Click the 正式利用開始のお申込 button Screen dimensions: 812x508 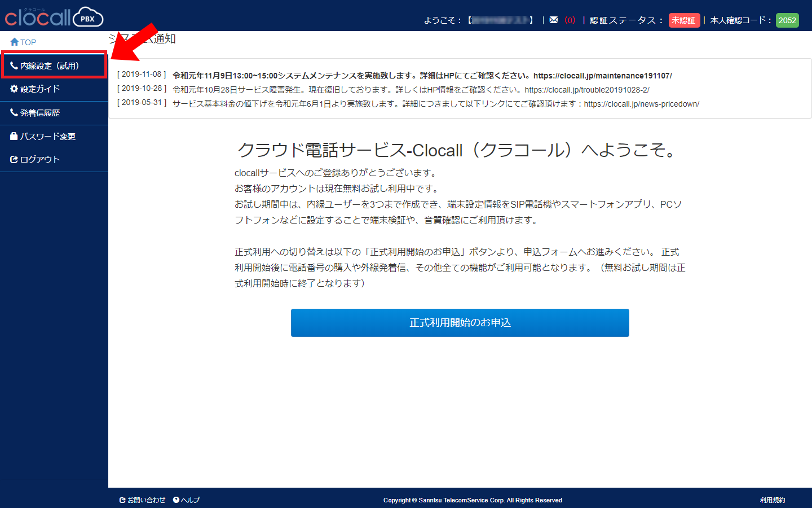[x=460, y=323]
